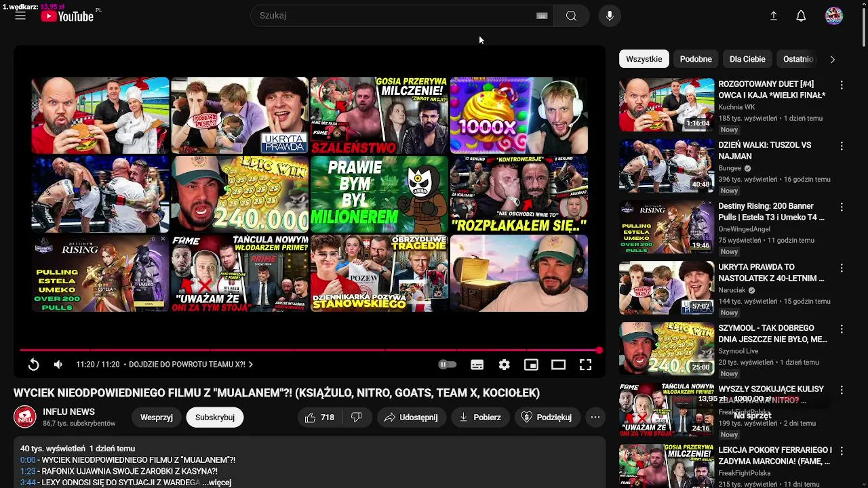The width and height of the screenshot is (868, 488).
Task: Open options for ROZGOTOWANY DUET video
Action: point(842,85)
